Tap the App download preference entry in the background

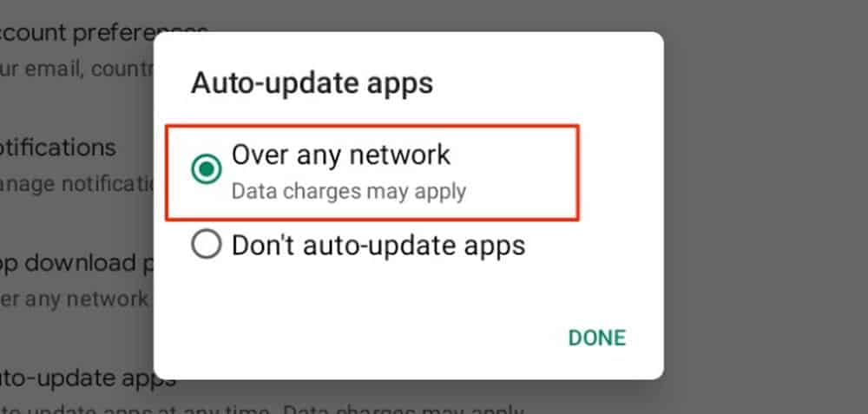[x=76, y=263]
